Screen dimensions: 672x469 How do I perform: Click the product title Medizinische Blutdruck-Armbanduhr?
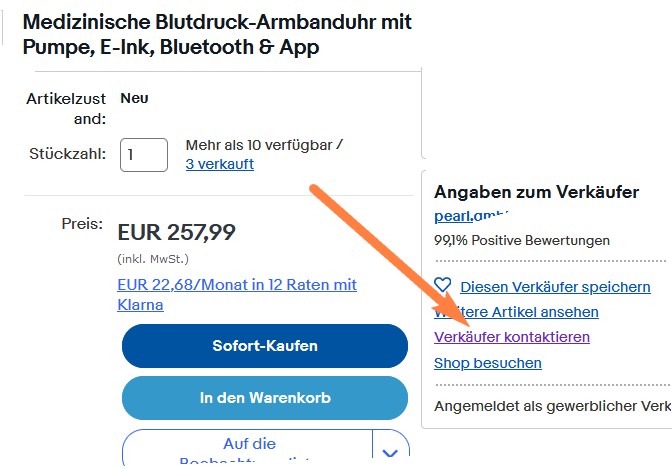217,34
